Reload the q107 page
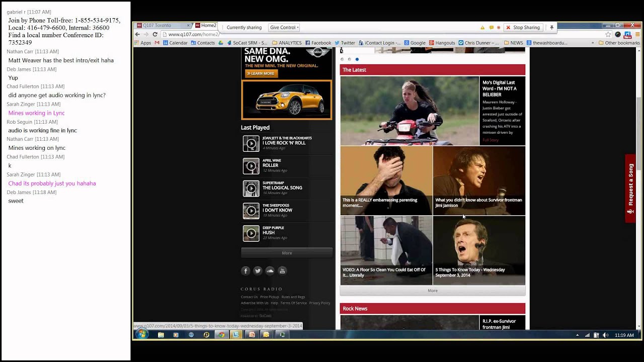This screenshot has width=644, height=362. [x=155, y=34]
